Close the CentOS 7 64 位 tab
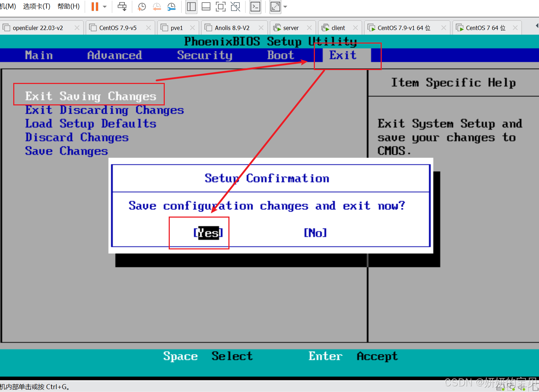The image size is (539, 392). pyautogui.click(x=515, y=28)
